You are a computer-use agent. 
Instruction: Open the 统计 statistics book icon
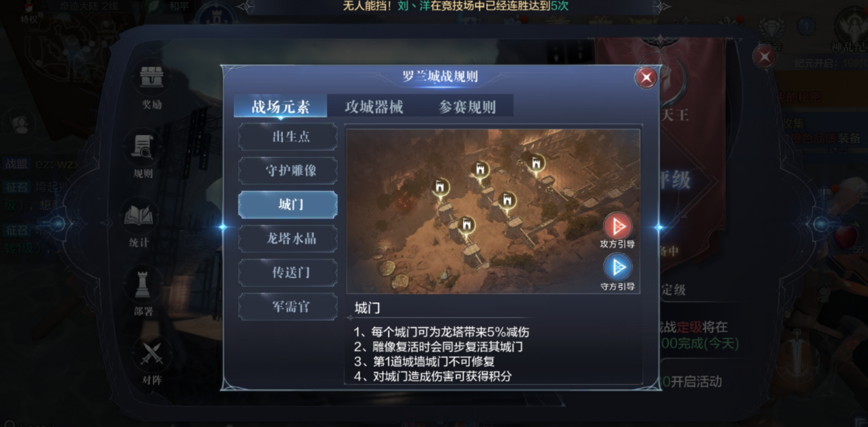pos(140,216)
